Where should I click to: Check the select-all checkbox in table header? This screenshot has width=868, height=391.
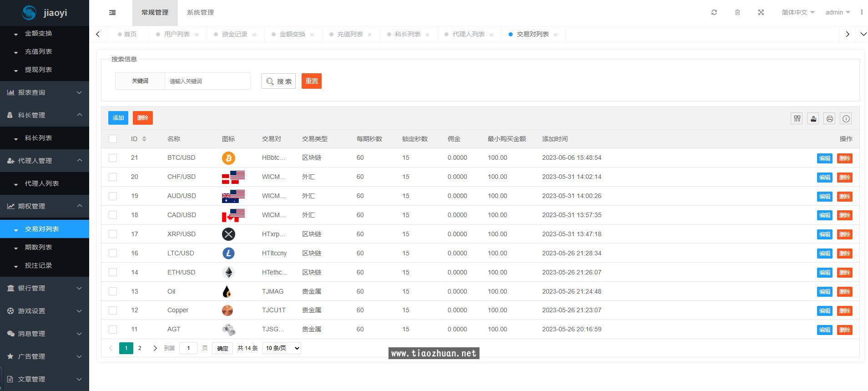(113, 139)
